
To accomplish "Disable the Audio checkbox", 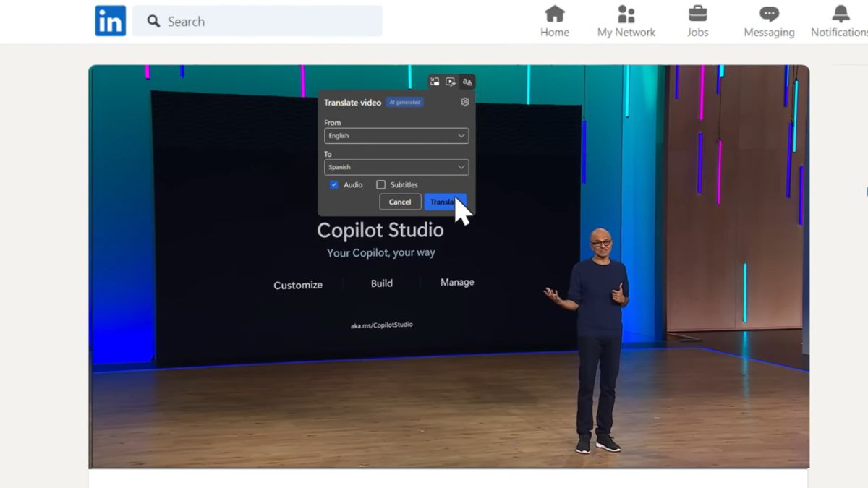I will point(334,184).
